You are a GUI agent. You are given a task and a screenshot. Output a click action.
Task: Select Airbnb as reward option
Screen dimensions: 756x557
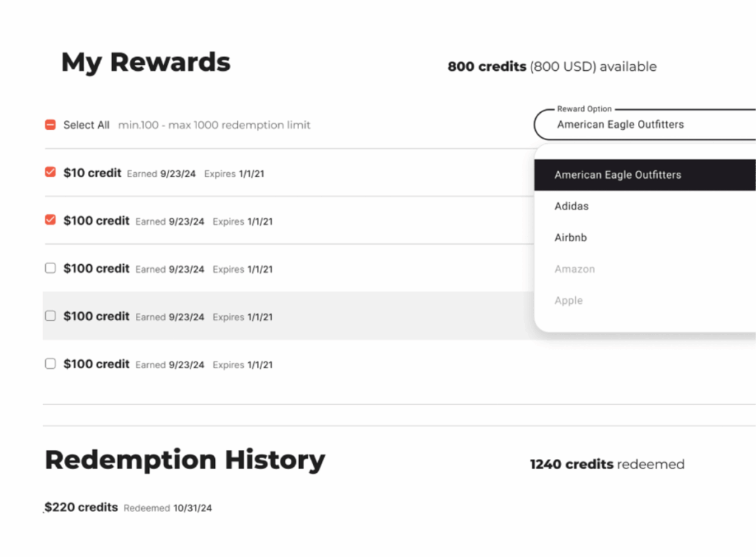(x=570, y=238)
